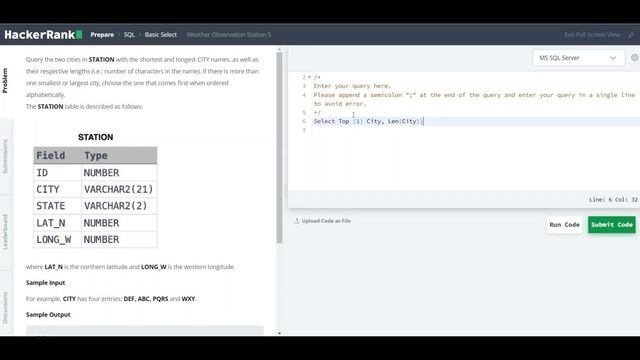This screenshot has height=360, width=640.
Task: Click the LONG_W field cell
Action: (57, 240)
